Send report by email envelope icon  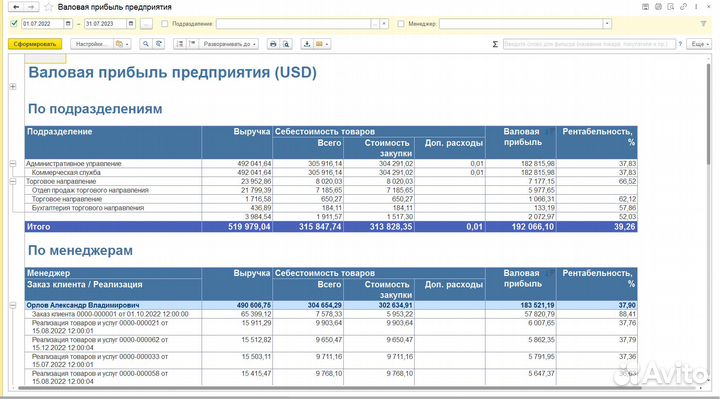pyautogui.click(x=319, y=44)
